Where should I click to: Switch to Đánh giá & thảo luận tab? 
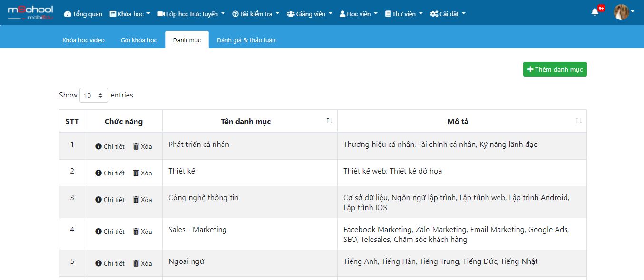[246, 40]
